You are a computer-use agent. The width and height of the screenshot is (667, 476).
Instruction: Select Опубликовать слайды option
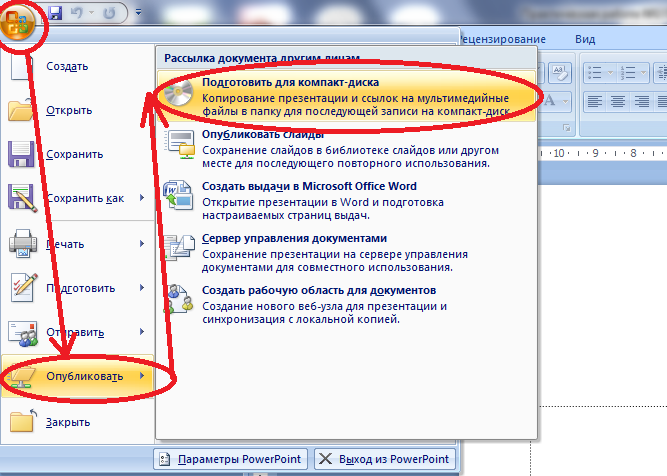coord(346,149)
